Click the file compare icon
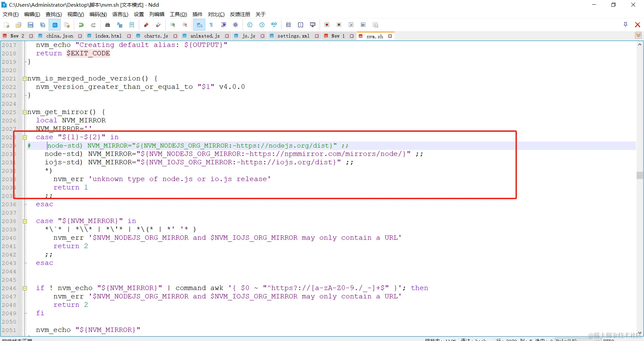The image size is (644, 341). [x=288, y=25]
